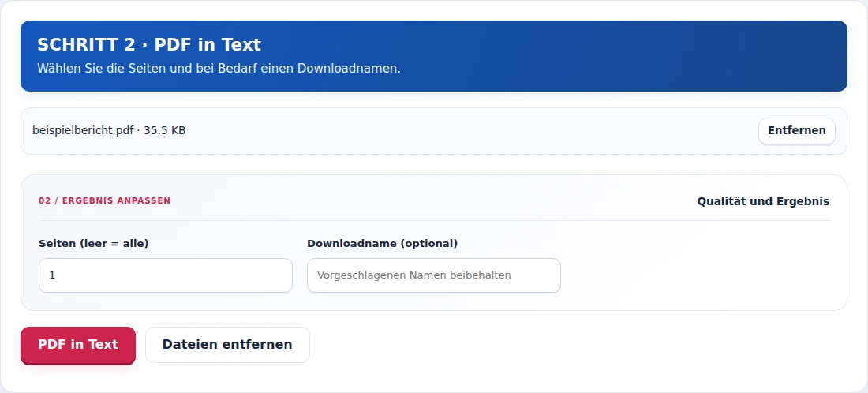Focus the Seiten (leer = alle) input field
Screen dimensions: 868x393
[x=166, y=275]
